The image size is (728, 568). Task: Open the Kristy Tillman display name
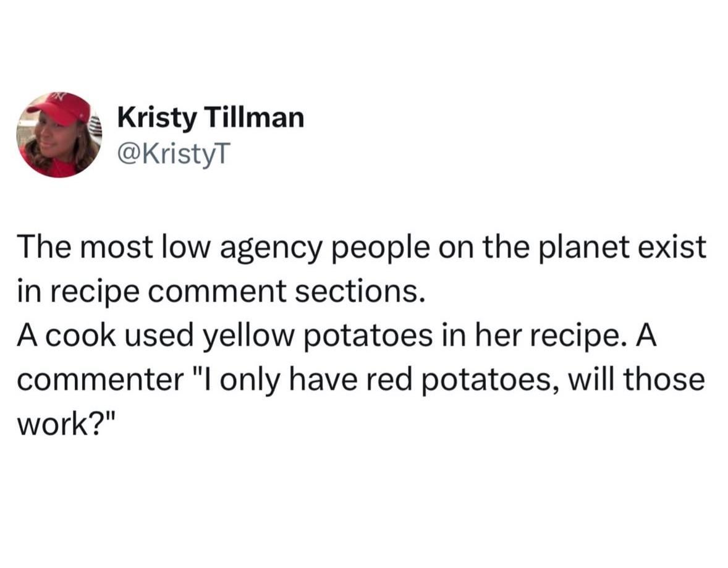point(210,117)
